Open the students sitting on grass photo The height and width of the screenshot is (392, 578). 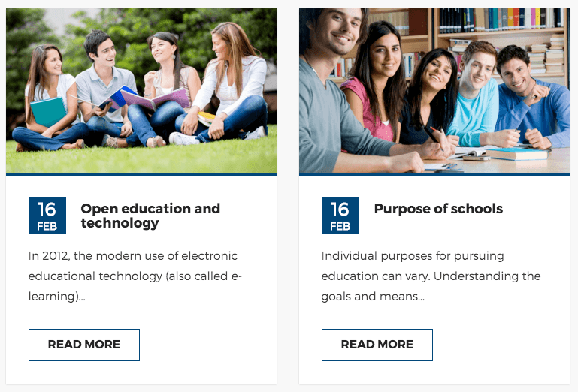pos(141,90)
